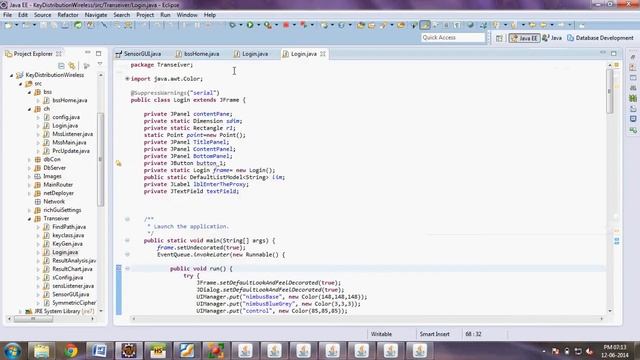
Task: Open the Run dropdown arrow next to green play
Action: click(x=258, y=25)
